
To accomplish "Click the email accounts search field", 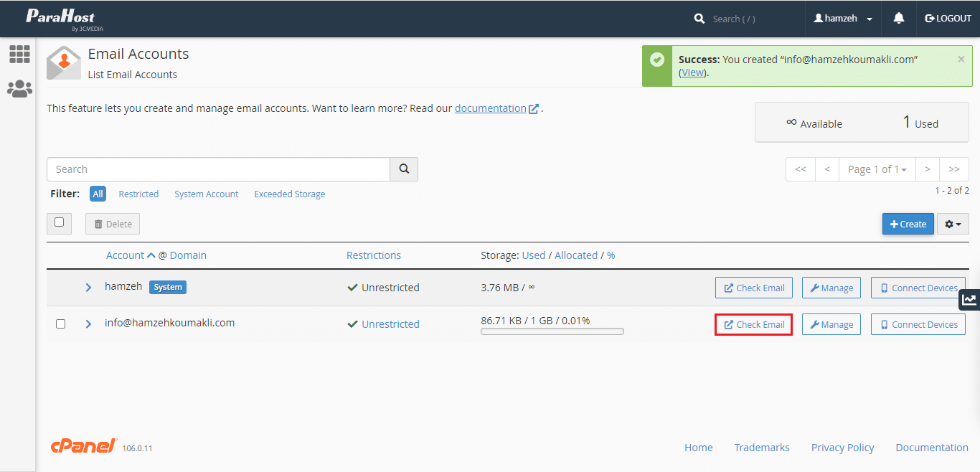I will coord(218,169).
